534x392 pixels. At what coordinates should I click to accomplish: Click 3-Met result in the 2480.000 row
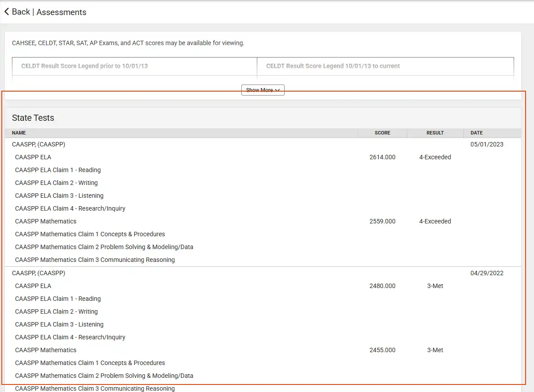[435, 286]
